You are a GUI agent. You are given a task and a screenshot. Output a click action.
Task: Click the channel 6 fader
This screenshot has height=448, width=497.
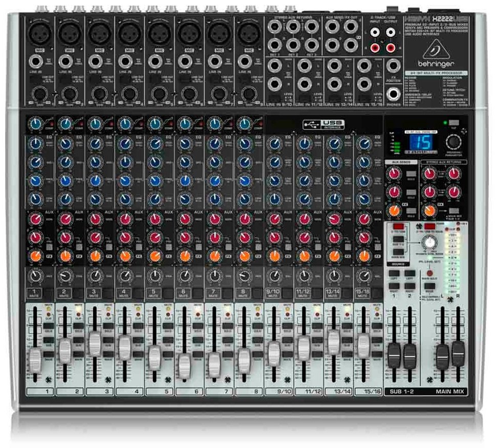[x=184, y=365]
